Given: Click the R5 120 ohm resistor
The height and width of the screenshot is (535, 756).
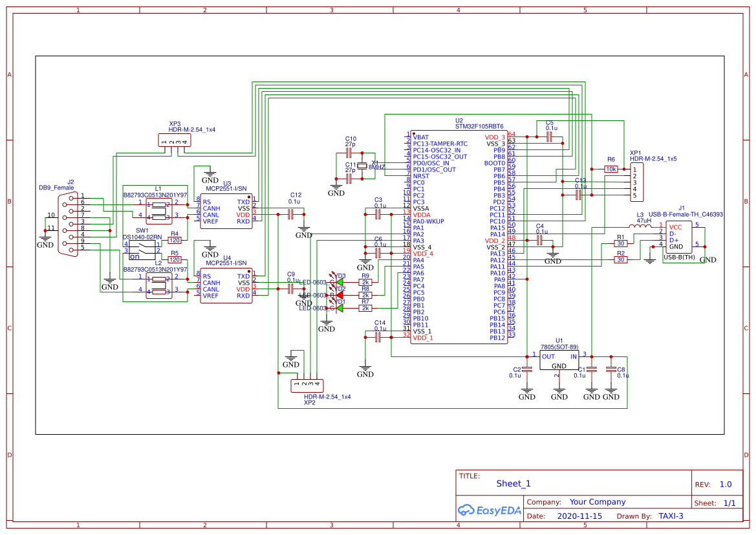Looking at the screenshot, I should tap(175, 259).
